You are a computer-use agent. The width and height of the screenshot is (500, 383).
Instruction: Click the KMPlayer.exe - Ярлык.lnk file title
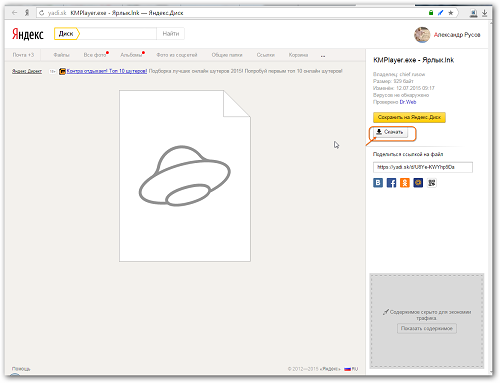413,60
